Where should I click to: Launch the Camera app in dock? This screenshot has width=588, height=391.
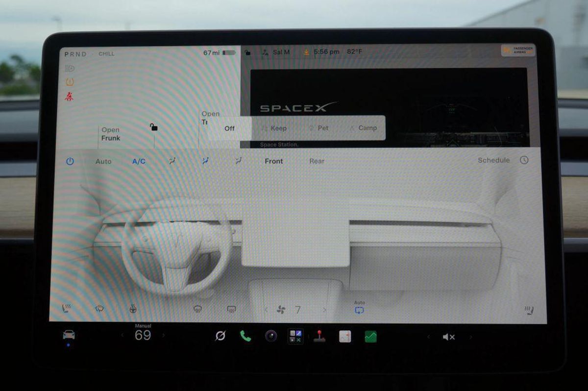click(271, 336)
